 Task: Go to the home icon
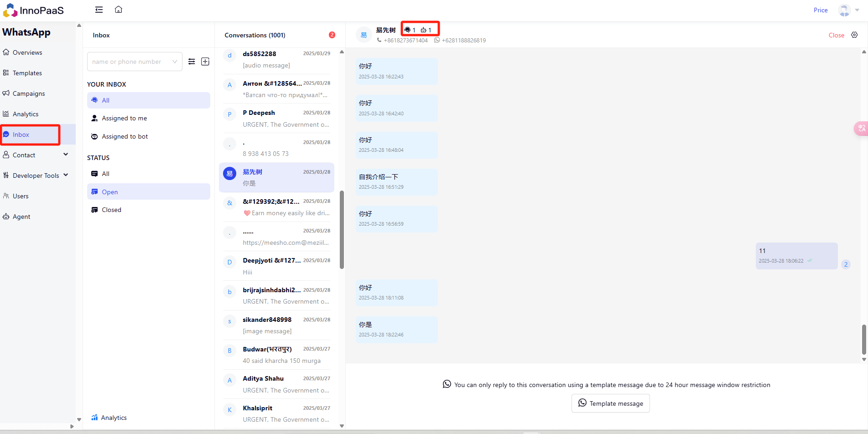coord(119,10)
